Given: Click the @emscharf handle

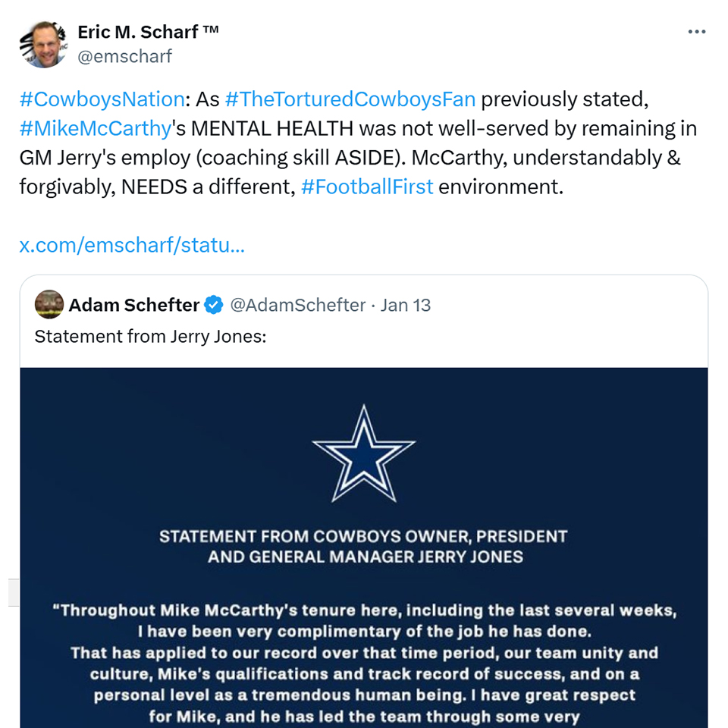Looking at the screenshot, I should (125, 56).
